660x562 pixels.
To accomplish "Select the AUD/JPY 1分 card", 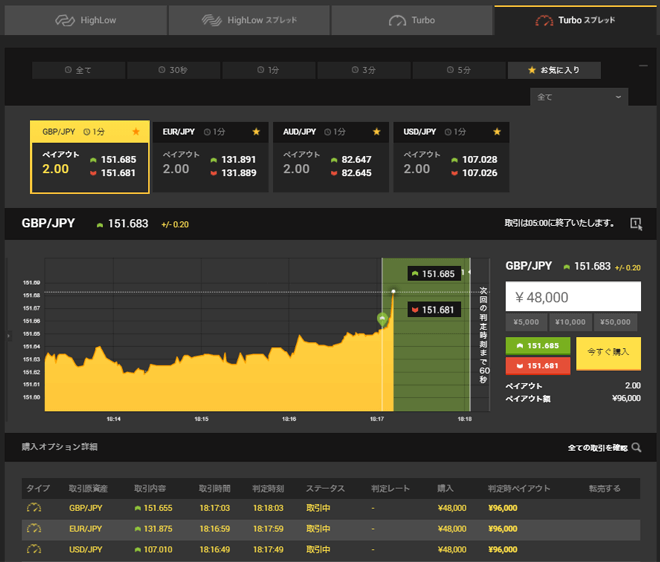I will click(331, 157).
